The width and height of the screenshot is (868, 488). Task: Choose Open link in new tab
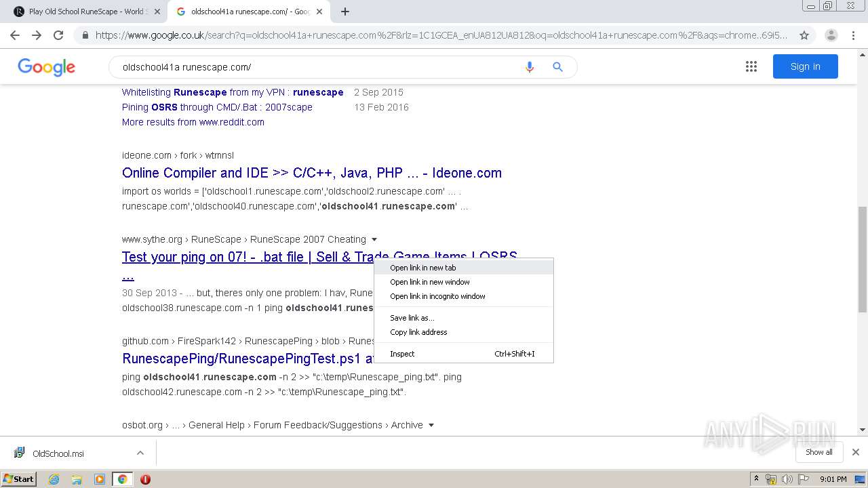coord(464,268)
